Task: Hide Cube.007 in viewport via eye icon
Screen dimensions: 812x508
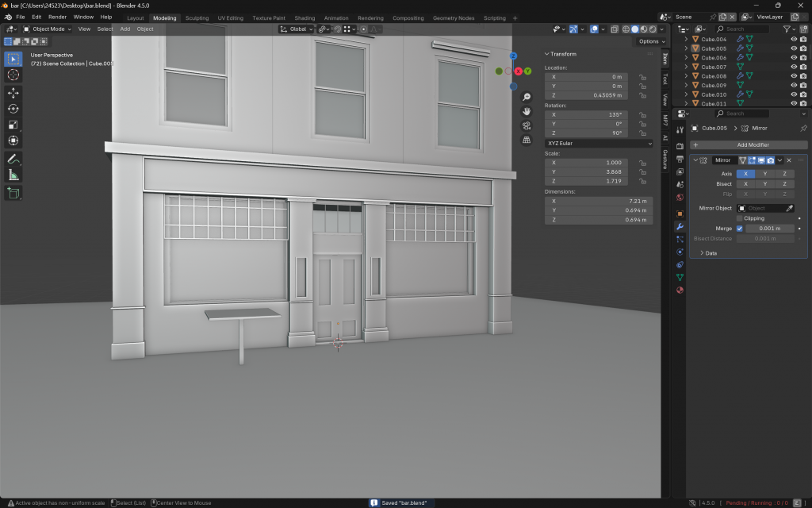Action: (x=793, y=67)
